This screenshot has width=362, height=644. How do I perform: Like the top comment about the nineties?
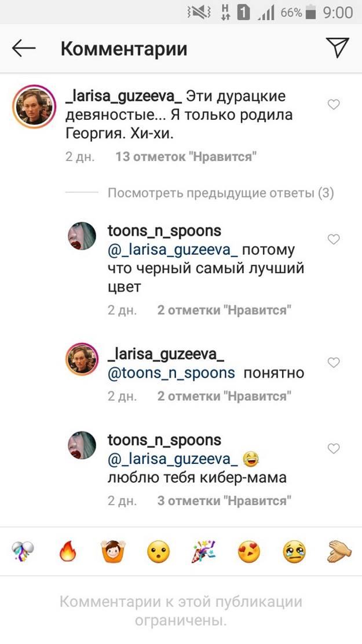click(x=334, y=105)
